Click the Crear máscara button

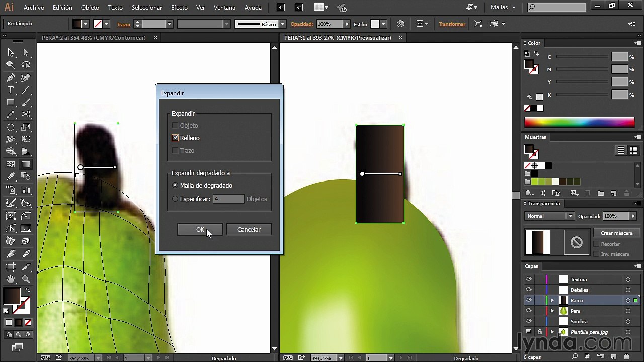point(616,233)
